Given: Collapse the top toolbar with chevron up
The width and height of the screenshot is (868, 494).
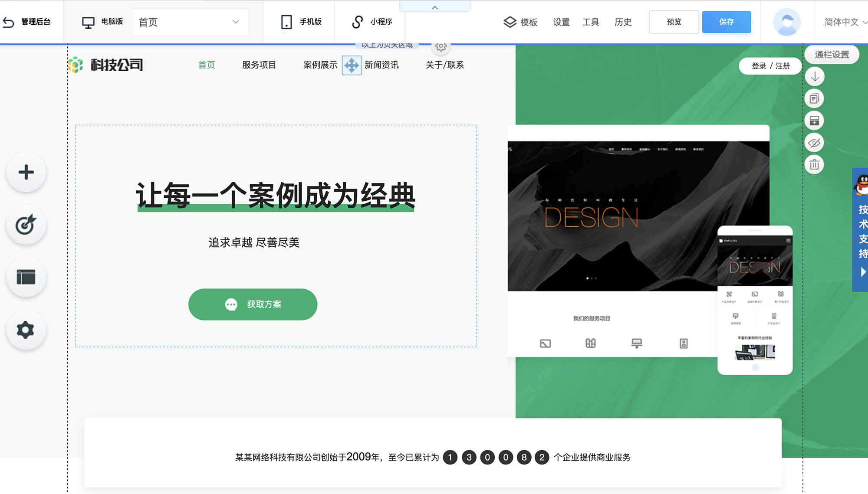Looking at the screenshot, I should click(x=435, y=7).
